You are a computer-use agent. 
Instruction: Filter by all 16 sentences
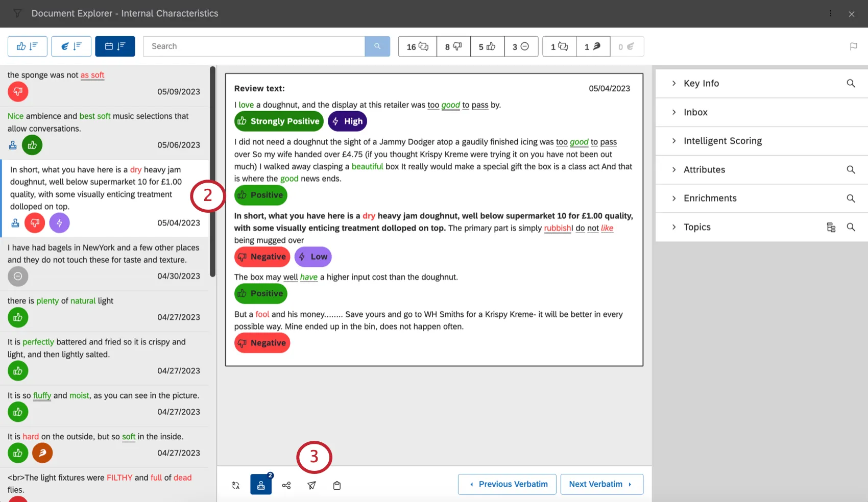pyautogui.click(x=418, y=46)
